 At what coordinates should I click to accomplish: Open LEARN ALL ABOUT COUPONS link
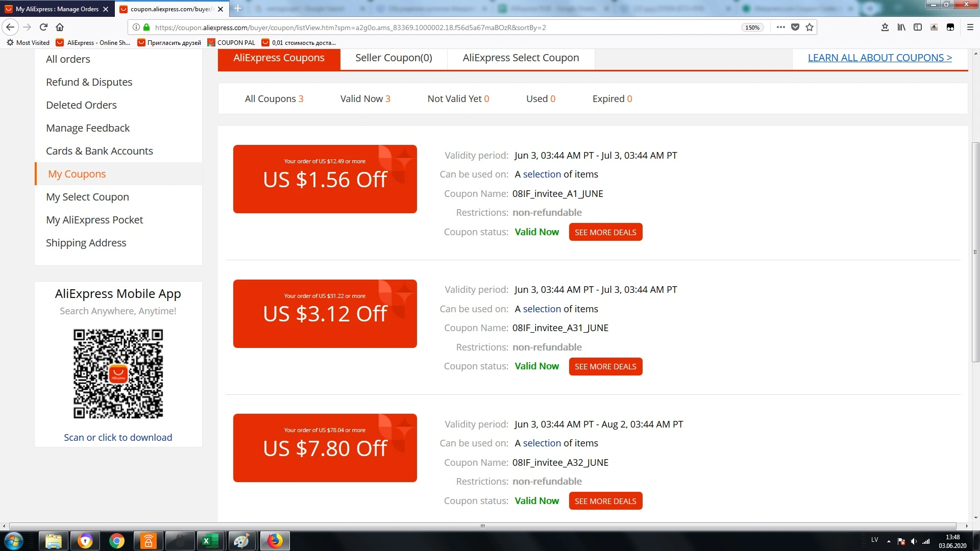879,58
